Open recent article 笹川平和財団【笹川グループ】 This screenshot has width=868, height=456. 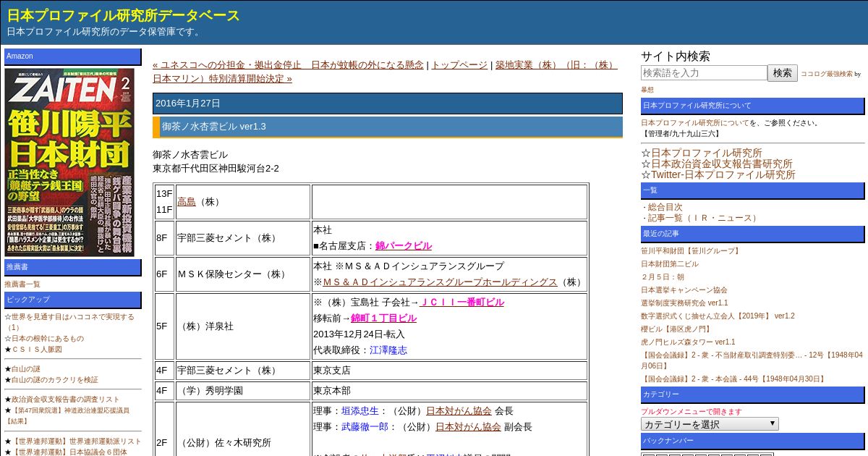(x=691, y=250)
